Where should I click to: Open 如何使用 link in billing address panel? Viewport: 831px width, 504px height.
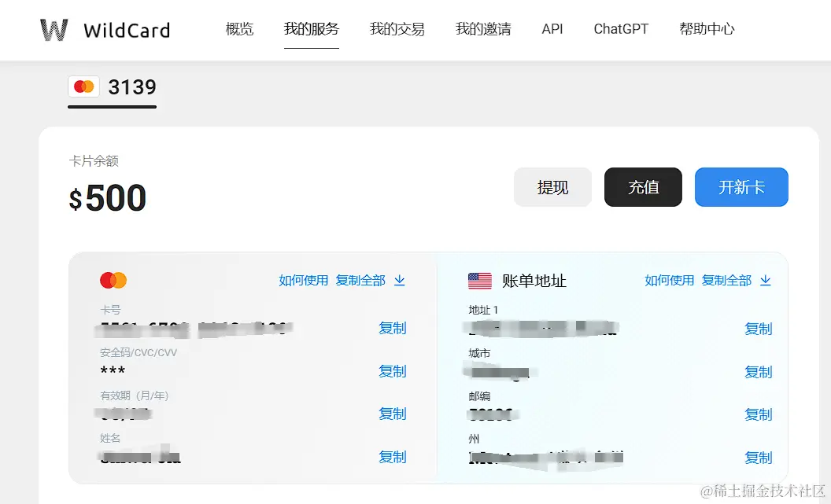670,280
